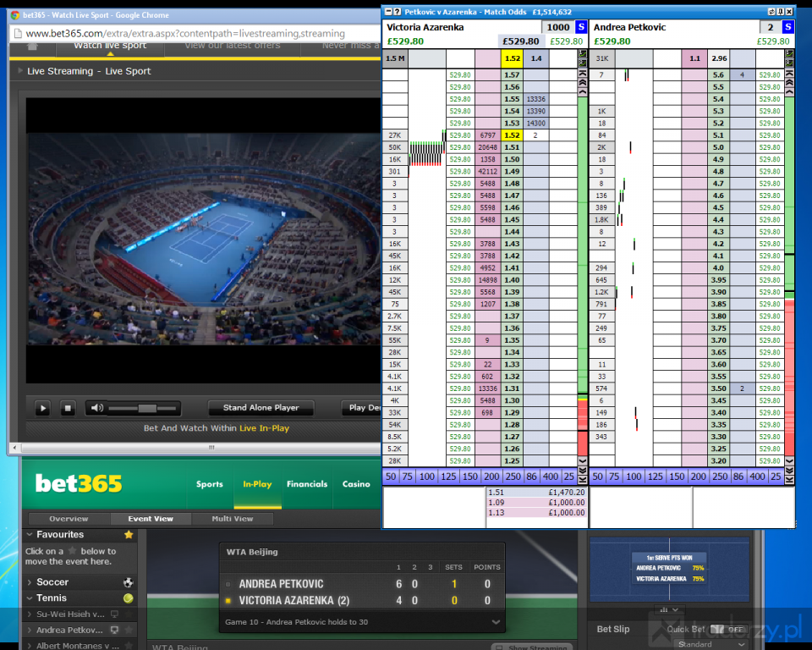812x650 pixels.
Task: Toggle the Quick Bet OFF switch
Action: click(x=728, y=630)
